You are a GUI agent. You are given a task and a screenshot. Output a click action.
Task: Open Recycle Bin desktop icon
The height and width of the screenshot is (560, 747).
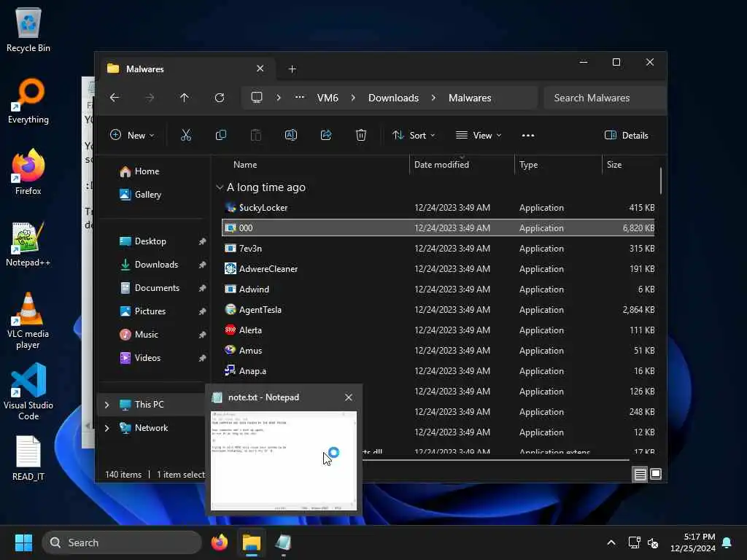pos(28,30)
